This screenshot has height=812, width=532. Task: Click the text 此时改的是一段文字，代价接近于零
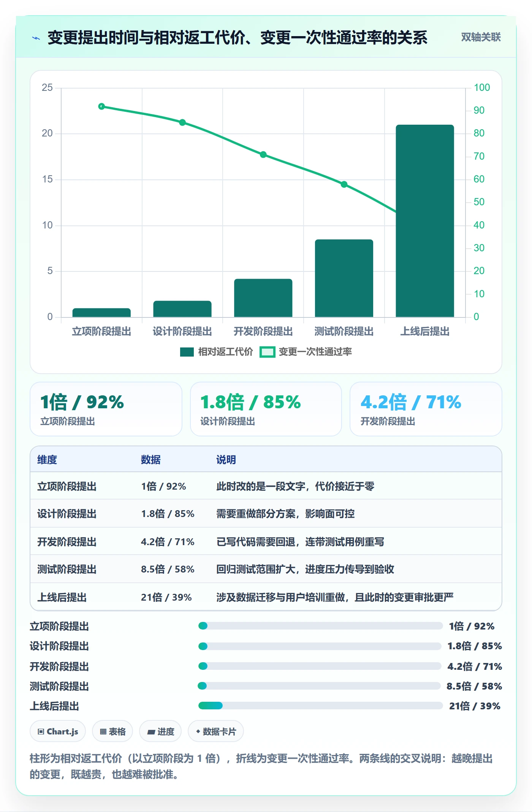pos(295,486)
